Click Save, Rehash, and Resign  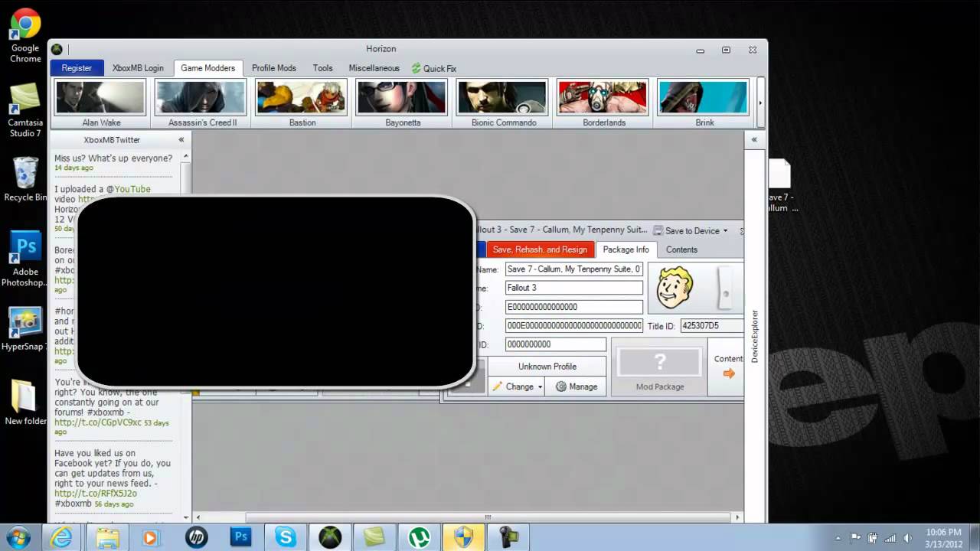pos(540,249)
